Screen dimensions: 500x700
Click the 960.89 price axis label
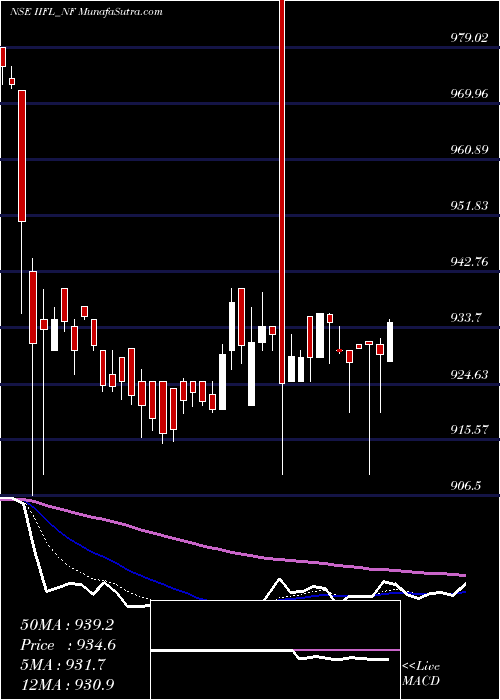point(468,150)
